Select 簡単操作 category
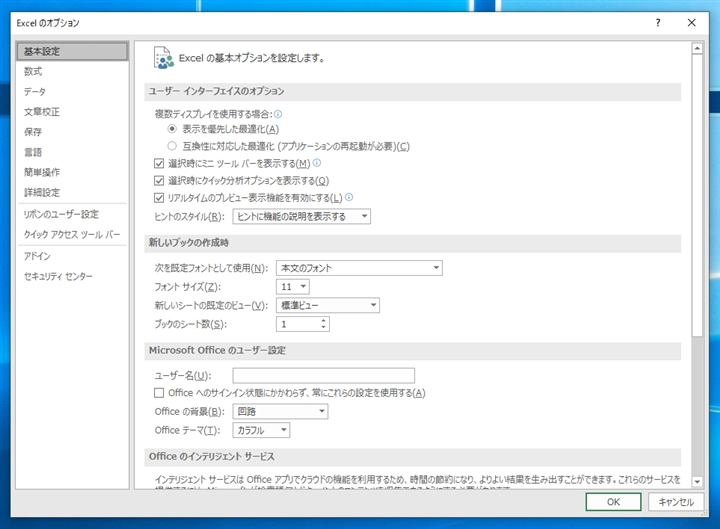Screen dimensions: 720x529 tap(72, 172)
